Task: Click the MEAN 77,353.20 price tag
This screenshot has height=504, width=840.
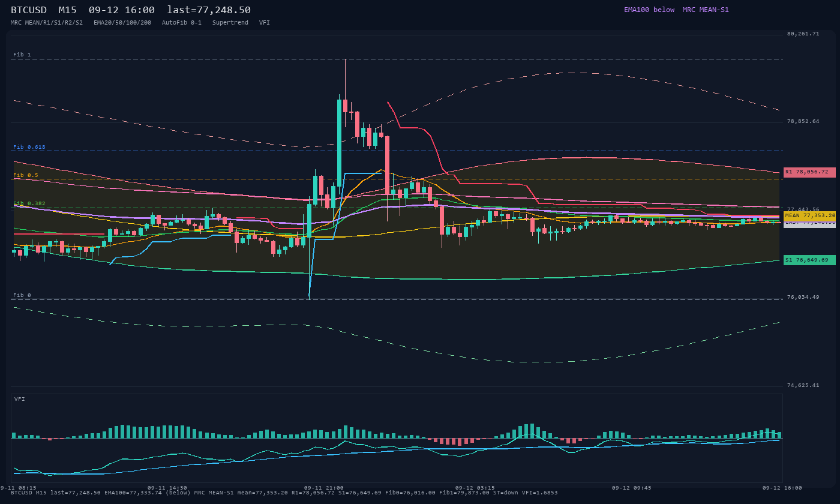Action: point(809,215)
